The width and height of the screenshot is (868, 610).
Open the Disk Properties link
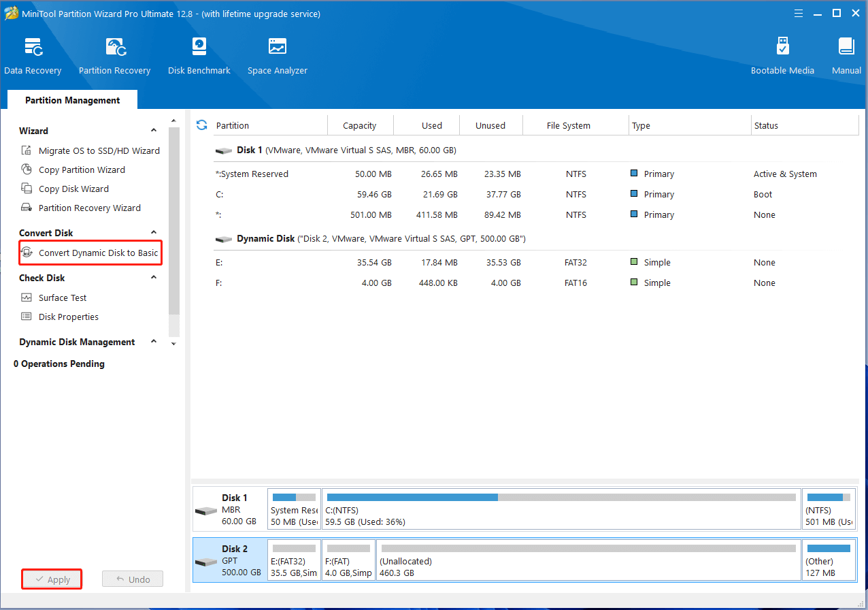[x=69, y=317]
